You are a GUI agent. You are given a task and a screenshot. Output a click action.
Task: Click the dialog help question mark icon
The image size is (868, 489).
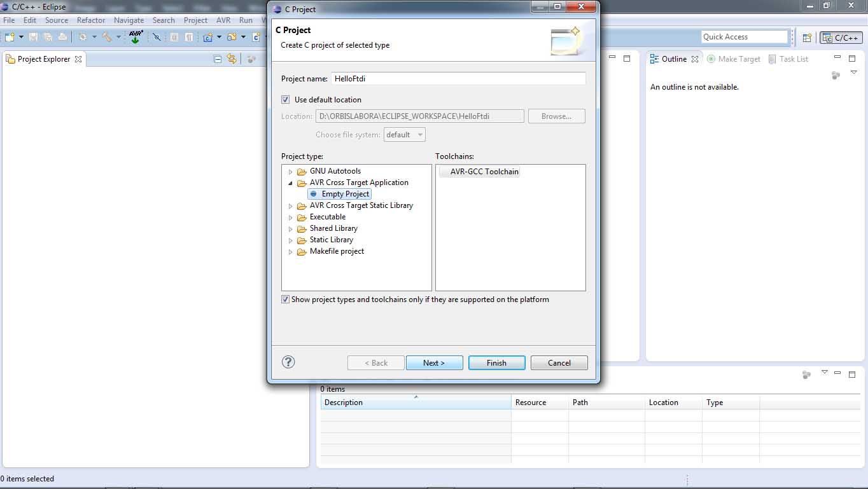[x=288, y=362]
